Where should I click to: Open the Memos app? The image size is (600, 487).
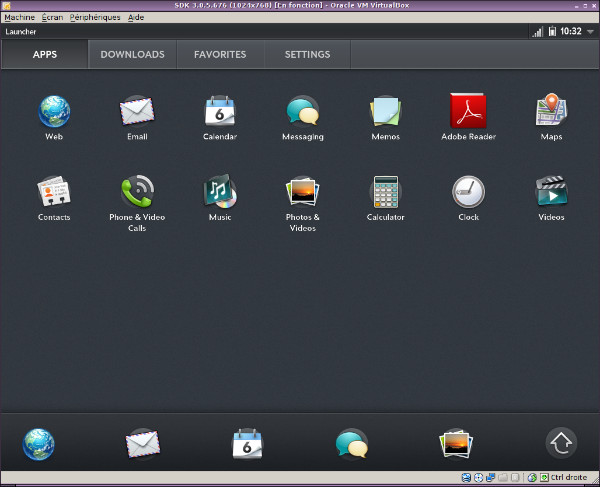coord(385,117)
